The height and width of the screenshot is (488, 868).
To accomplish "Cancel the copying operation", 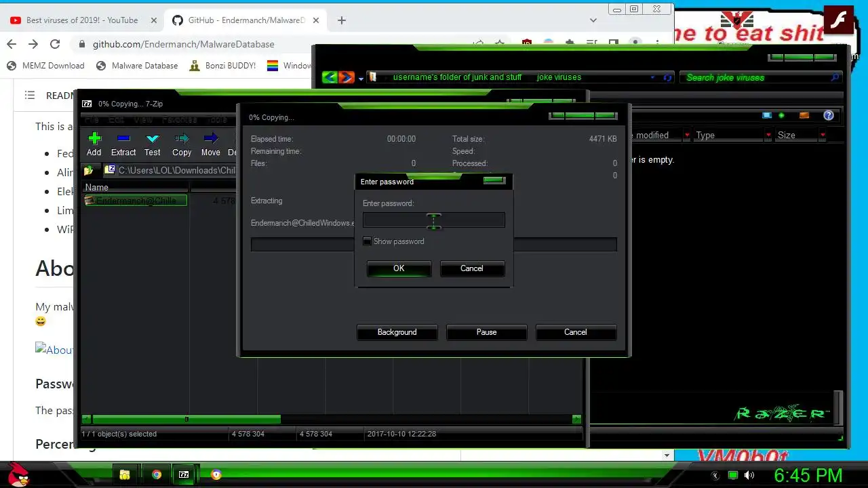I will click(x=576, y=332).
